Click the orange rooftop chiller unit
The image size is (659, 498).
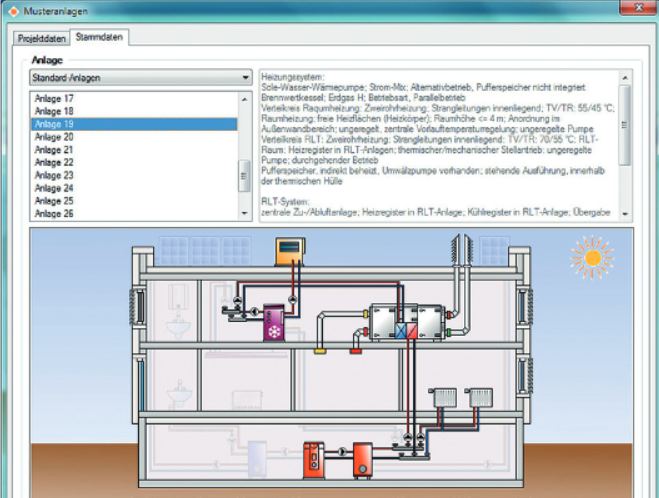tap(290, 251)
